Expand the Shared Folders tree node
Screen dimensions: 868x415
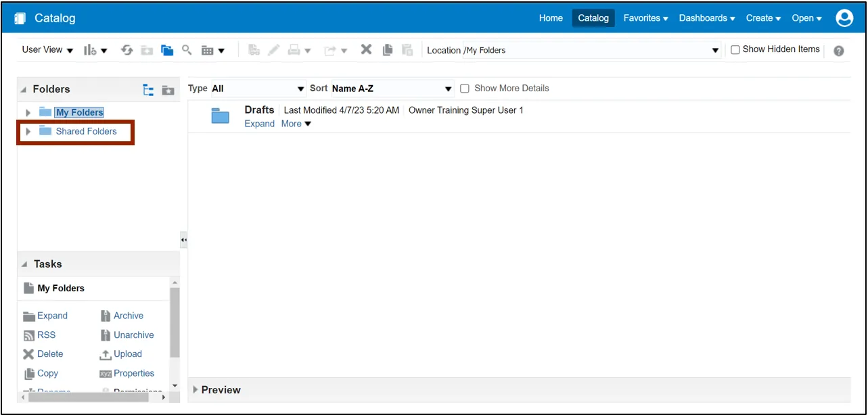coord(28,132)
